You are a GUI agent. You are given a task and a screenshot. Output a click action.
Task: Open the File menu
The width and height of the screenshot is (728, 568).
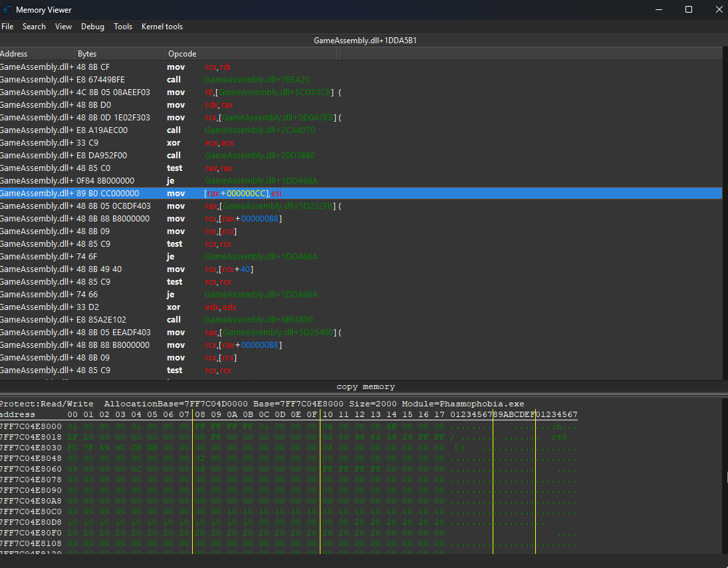coord(7,27)
